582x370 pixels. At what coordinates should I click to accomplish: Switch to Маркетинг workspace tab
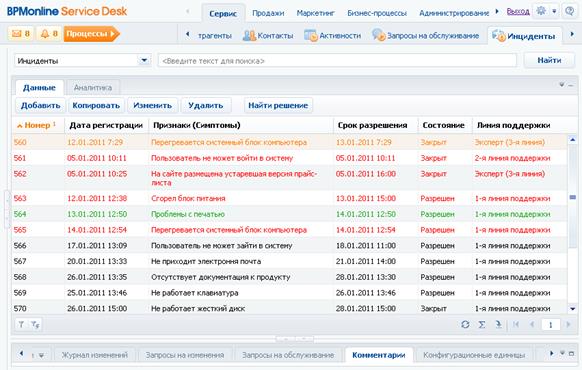[x=315, y=13]
